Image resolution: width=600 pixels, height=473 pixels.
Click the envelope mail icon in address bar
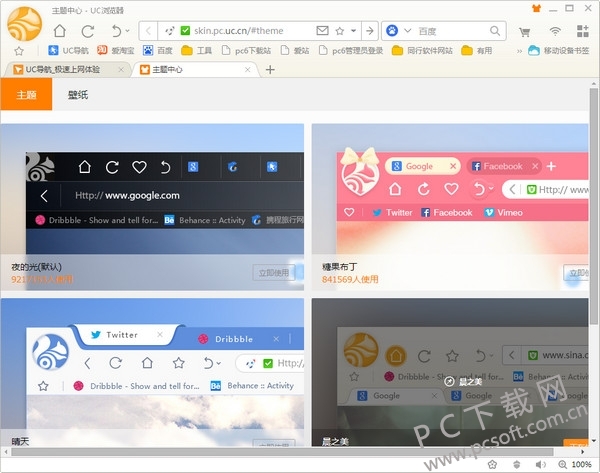pyautogui.click(x=322, y=31)
